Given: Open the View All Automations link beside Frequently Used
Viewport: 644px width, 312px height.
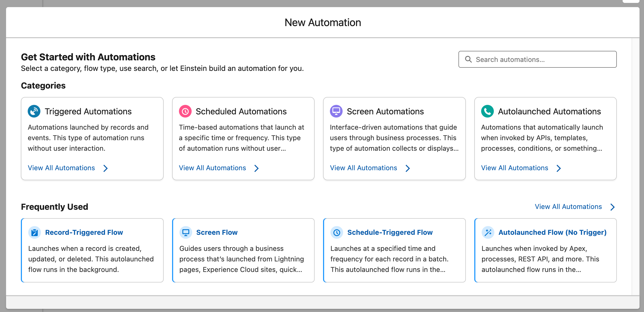Looking at the screenshot, I should pos(568,207).
